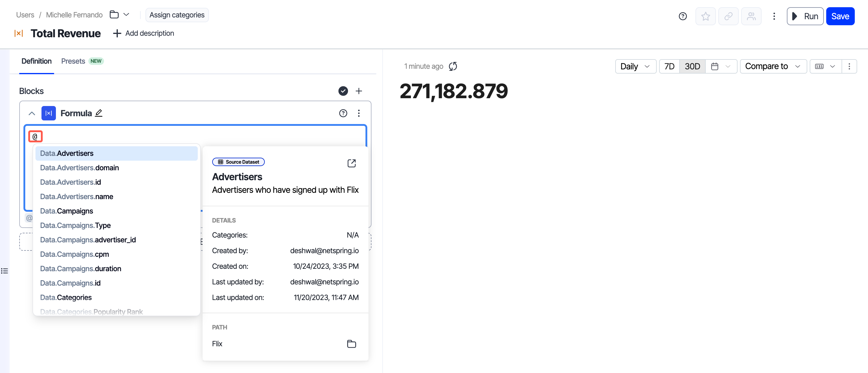Image resolution: width=868 pixels, height=373 pixels.
Task: Click the copy link icon
Action: click(728, 16)
